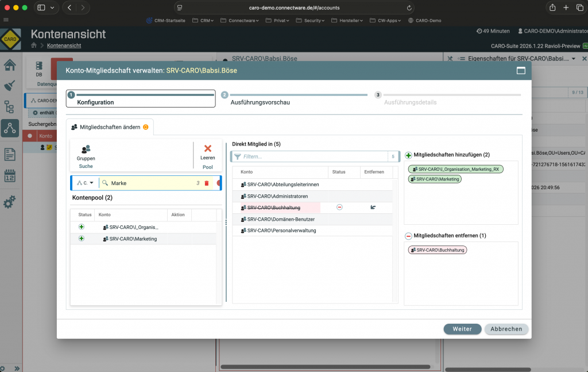Click the Abbrechen button
This screenshot has height=372, width=588.
click(x=506, y=329)
